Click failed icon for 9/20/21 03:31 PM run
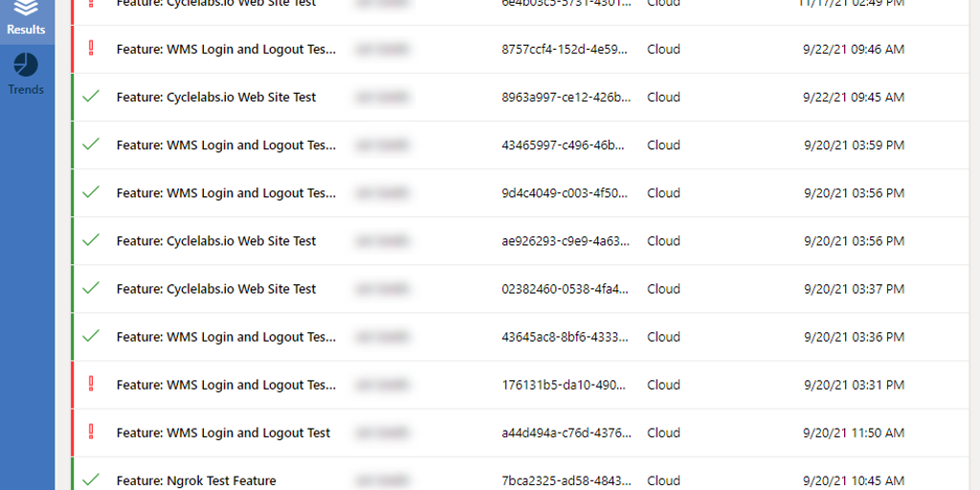This screenshot has width=980, height=490. [x=91, y=385]
